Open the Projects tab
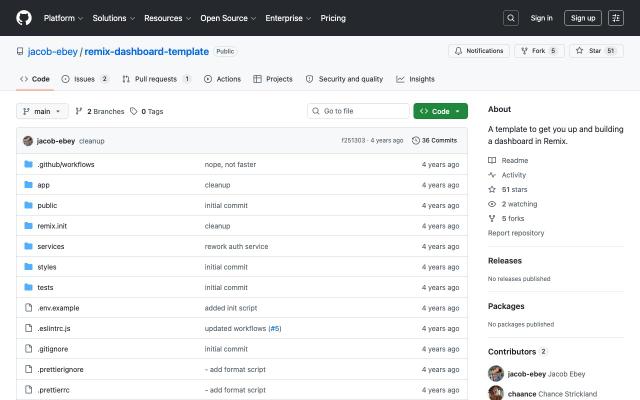 pyautogui.click(x=273, y=79)
